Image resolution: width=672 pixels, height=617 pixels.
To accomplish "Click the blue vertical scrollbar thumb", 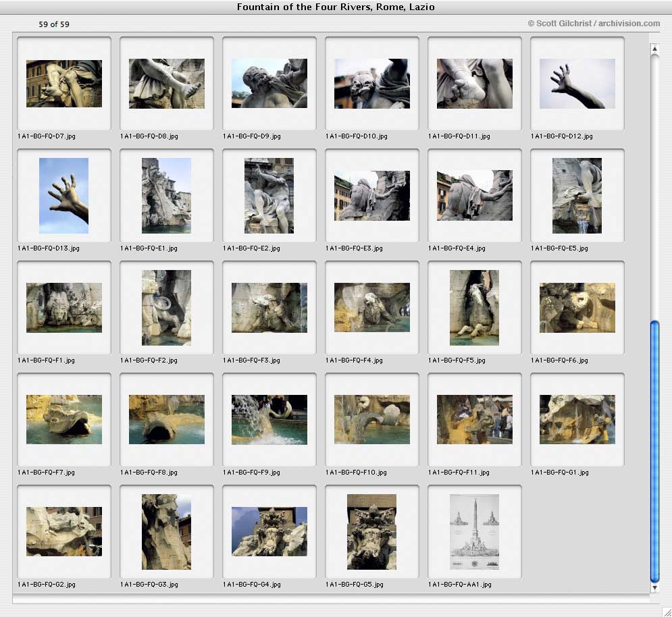I will [654, 451].
